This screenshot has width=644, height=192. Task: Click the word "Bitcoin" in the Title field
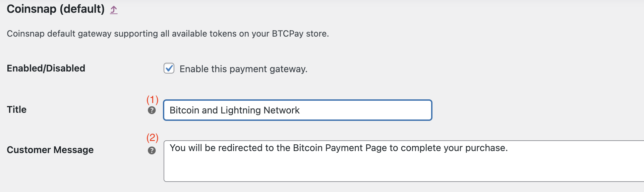coord(184,110)
